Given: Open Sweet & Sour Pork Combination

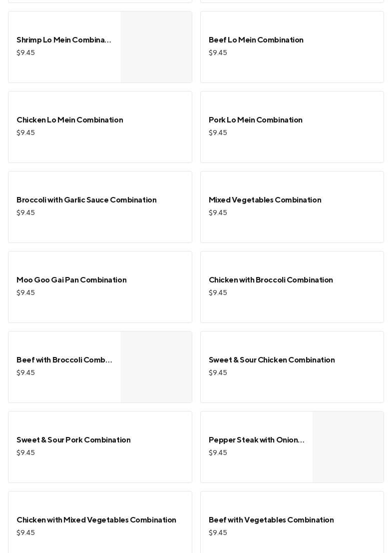Looking at the screenshot, I should point(73,440).
